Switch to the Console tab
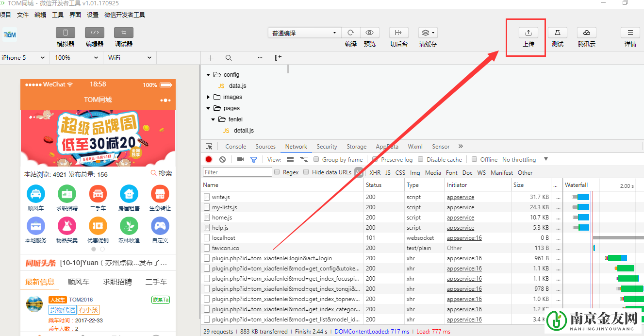The image size is (644, 336). tap(235, 147)
